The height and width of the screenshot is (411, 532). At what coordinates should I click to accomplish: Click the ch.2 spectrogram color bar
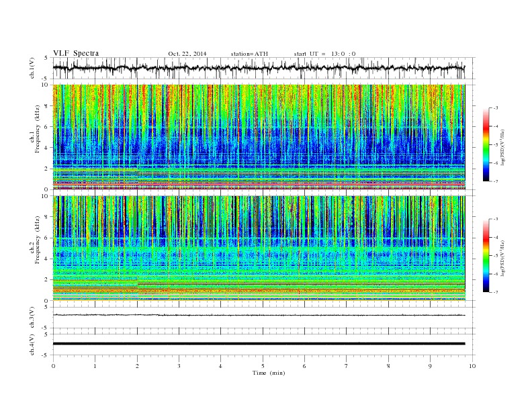pos(486,256)
